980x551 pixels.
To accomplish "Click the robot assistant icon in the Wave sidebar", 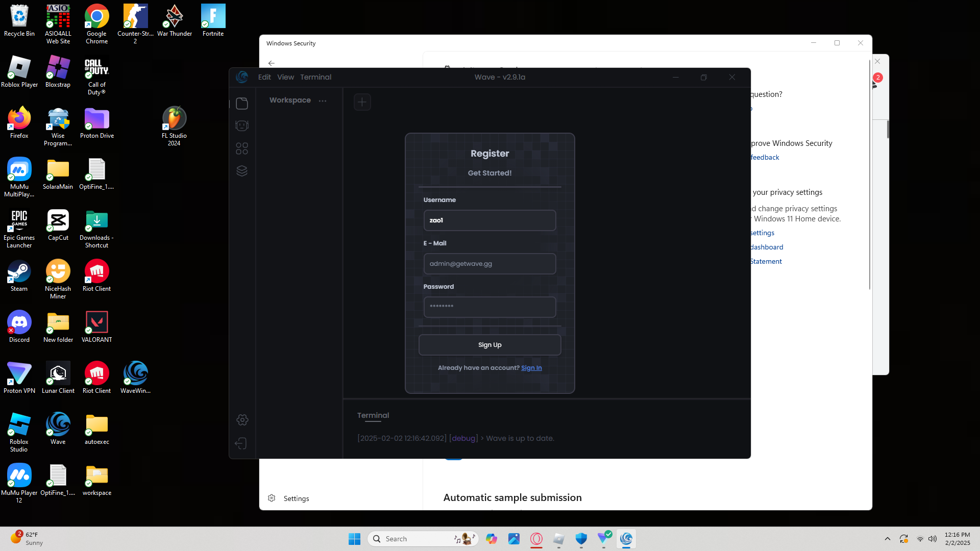I will [x=242, y=126].
